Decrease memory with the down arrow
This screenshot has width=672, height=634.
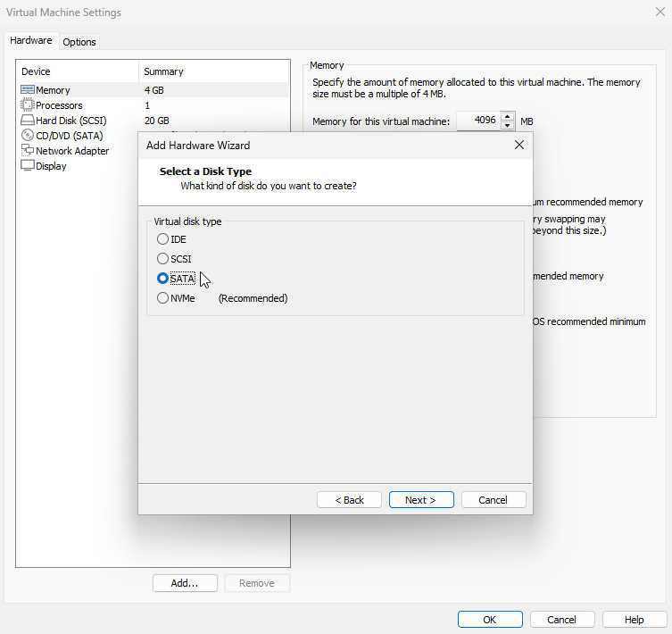[x=508, y=125]
